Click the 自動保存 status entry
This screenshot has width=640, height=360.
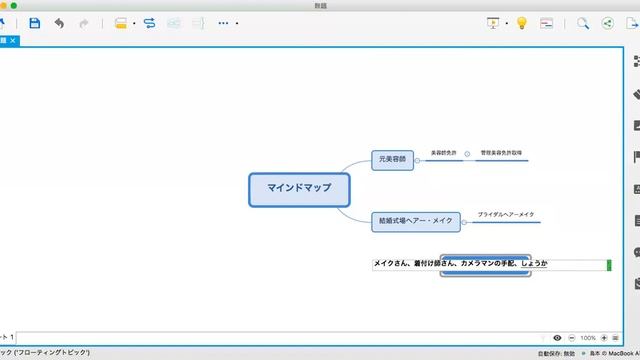556,353
